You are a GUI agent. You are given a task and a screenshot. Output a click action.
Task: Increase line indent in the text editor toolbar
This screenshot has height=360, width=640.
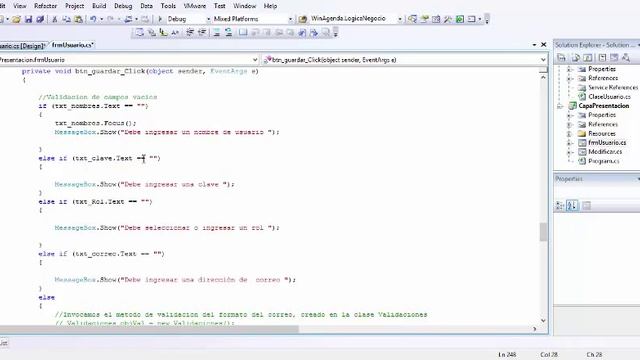[202, 32]
